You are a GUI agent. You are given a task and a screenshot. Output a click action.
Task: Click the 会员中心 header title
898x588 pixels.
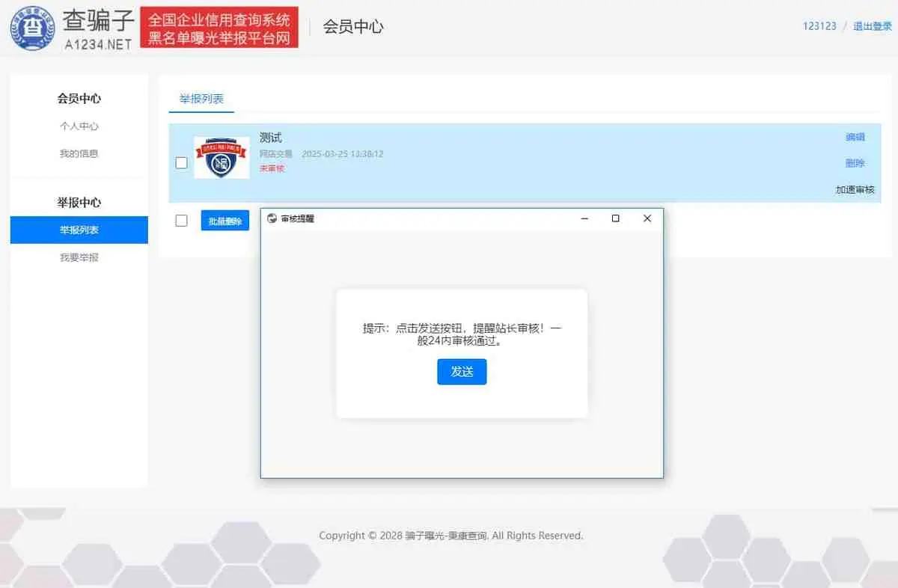pos(353,27)
